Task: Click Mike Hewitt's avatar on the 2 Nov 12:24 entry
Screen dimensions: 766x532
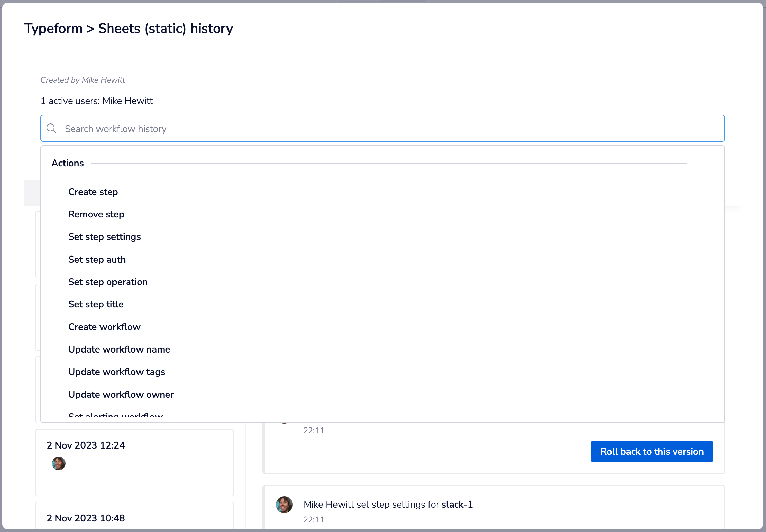Action: coord(58,463)
